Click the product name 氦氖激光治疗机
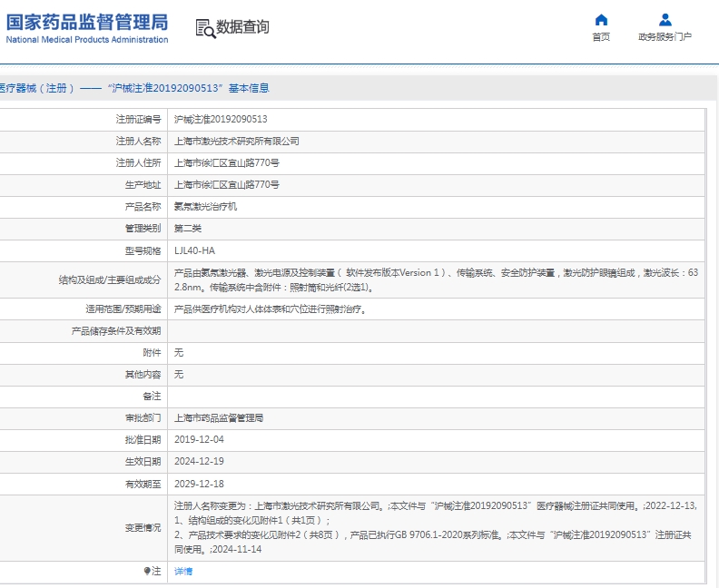This screenshot has width=719, height=588. (x=206, y=206)
